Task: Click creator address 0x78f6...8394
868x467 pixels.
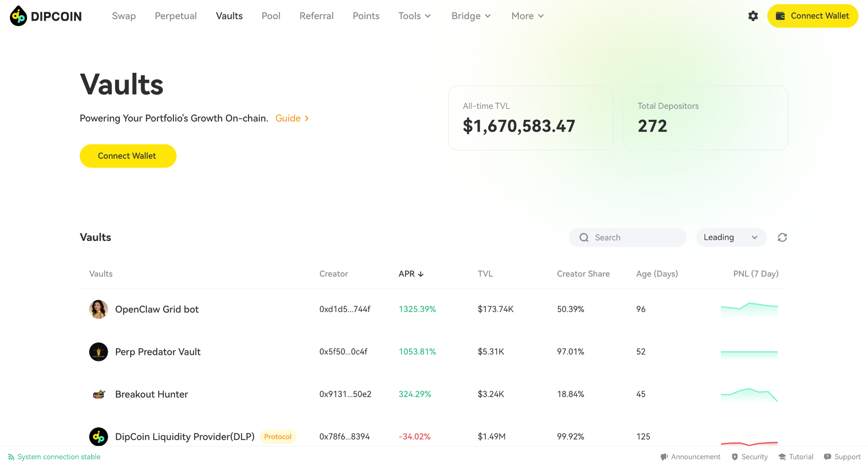Action: pos(345,437)
